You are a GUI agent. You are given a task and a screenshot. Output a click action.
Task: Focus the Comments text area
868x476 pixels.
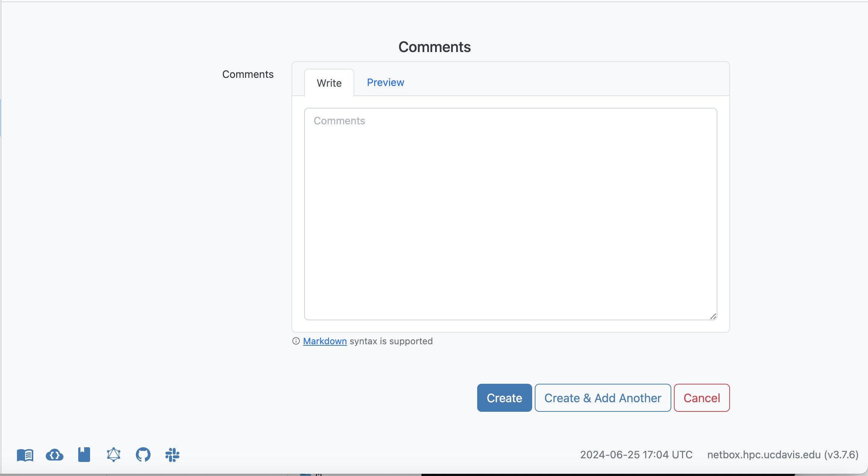pos(510,214)
